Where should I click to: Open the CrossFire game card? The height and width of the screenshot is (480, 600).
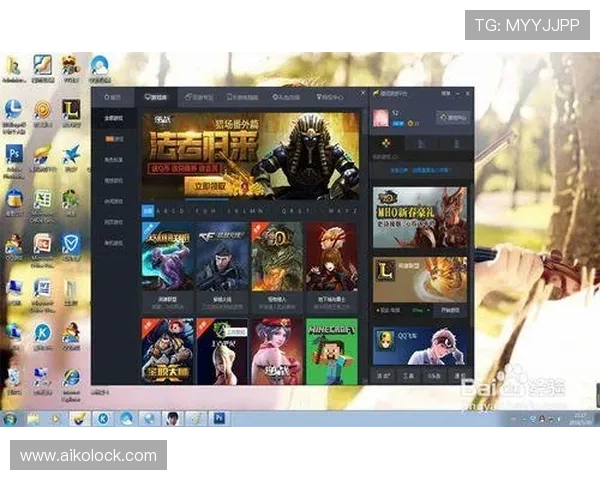coord(222,267)
